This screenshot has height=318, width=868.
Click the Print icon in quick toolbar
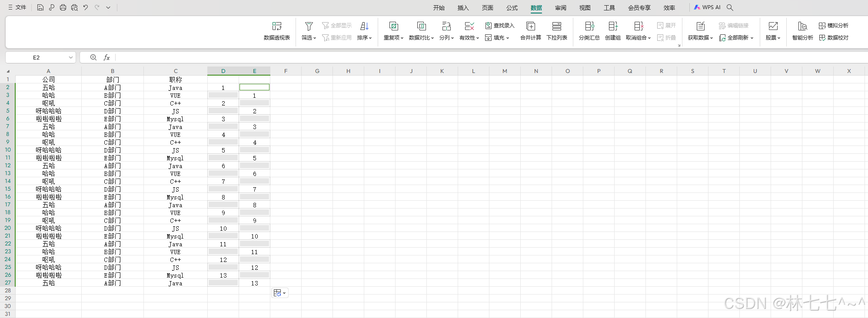tap(63, 7)
